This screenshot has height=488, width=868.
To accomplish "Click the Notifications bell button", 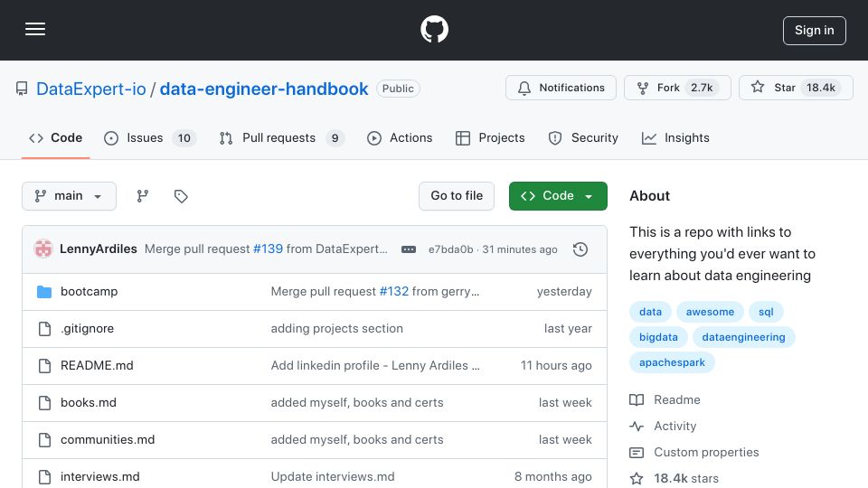I will click(561, 88).
